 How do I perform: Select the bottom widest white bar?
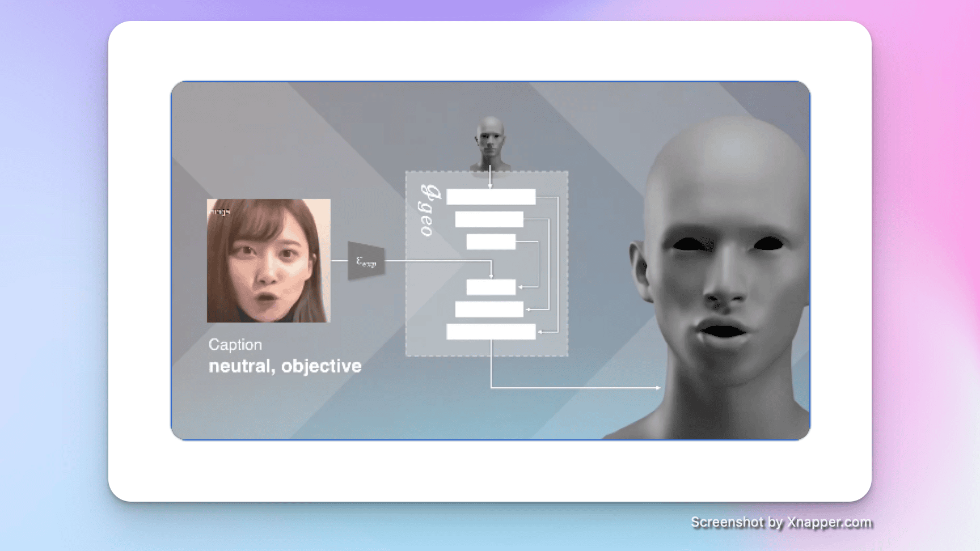(491, 332)
